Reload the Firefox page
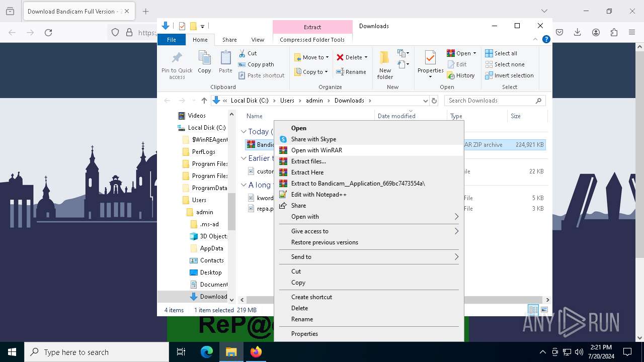 (48, 32)
